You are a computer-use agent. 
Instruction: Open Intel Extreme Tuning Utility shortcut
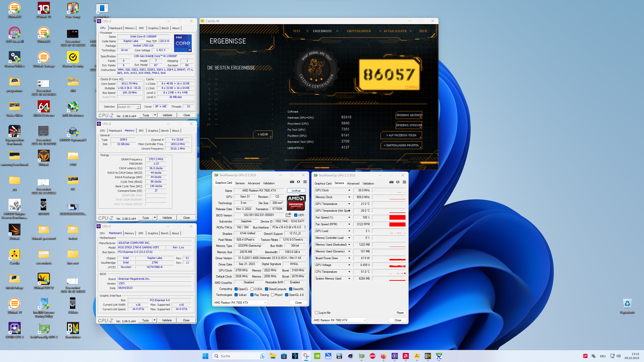[44, 307]
